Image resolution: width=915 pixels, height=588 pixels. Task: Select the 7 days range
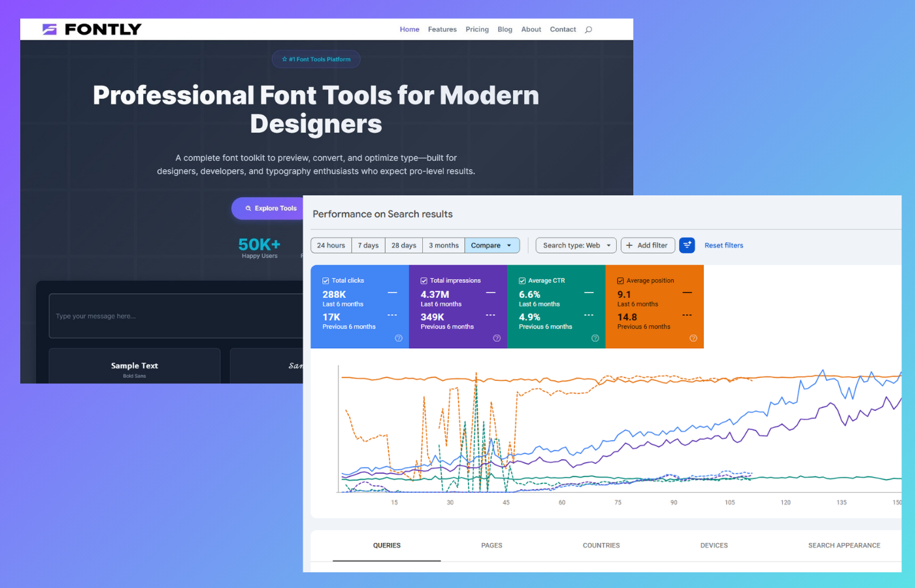point(368,246)
